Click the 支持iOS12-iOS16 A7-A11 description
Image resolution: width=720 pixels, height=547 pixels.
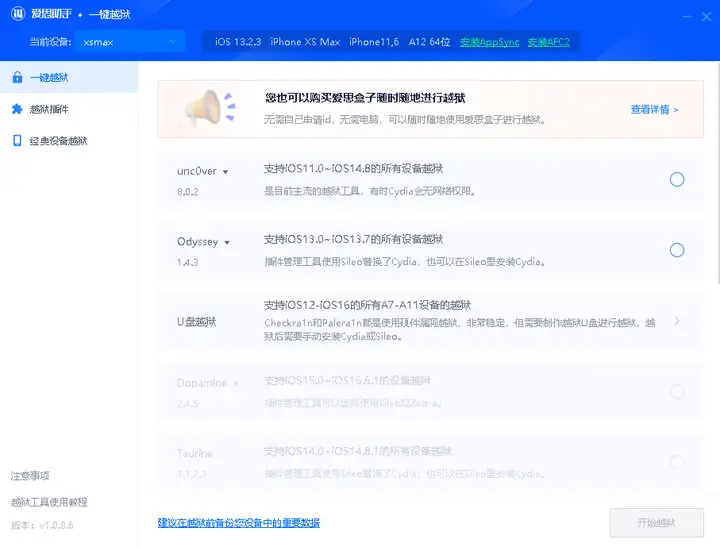coord(367,305)
